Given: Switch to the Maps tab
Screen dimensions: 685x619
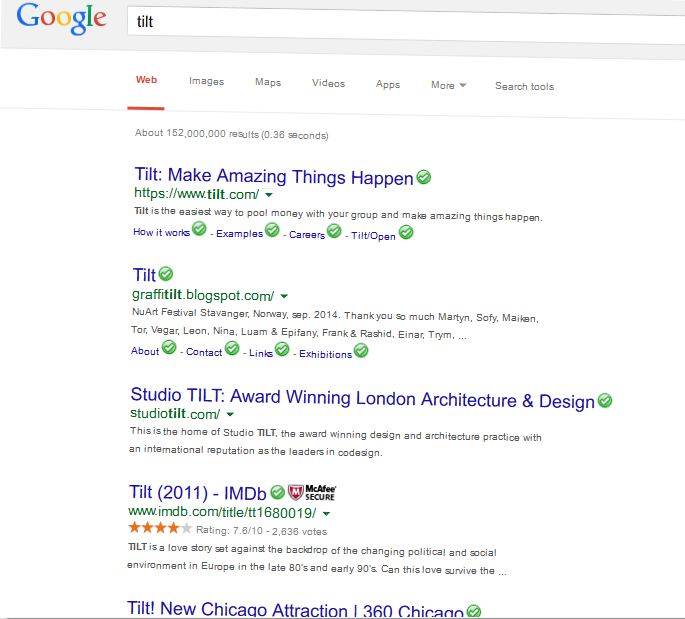Looking at the screenshot, I should click(x=268, y=82).
